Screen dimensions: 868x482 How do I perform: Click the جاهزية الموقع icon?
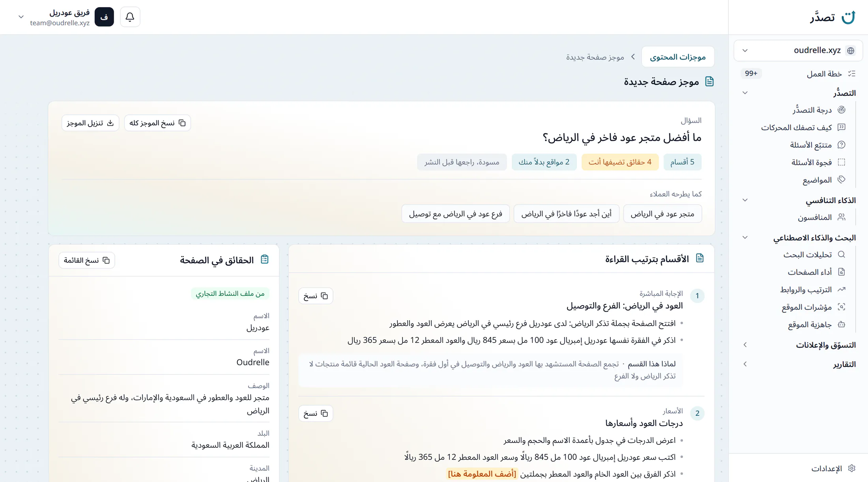[842, 324]
